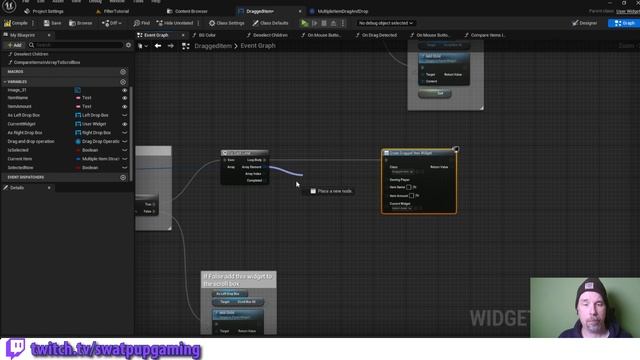Add a new event dispatcher with the plus icon

[x=123, y=178]
